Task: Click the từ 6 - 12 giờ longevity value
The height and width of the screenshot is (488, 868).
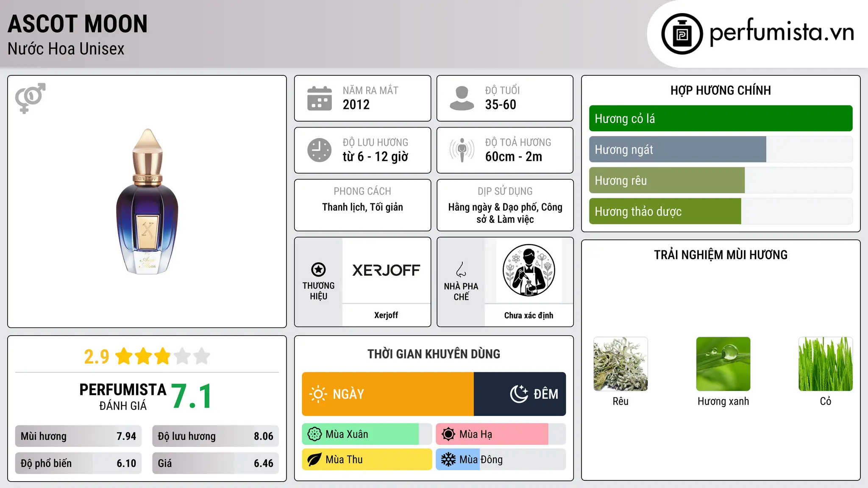Action: pos(376,157)
